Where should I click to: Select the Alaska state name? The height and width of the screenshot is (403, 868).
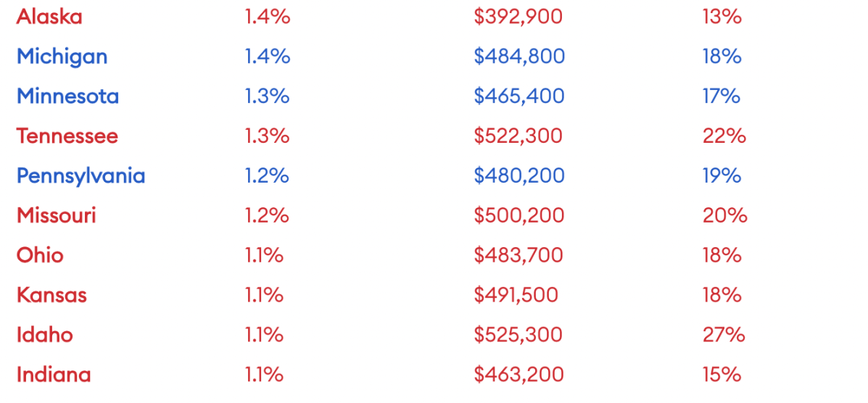click(49, 17)
